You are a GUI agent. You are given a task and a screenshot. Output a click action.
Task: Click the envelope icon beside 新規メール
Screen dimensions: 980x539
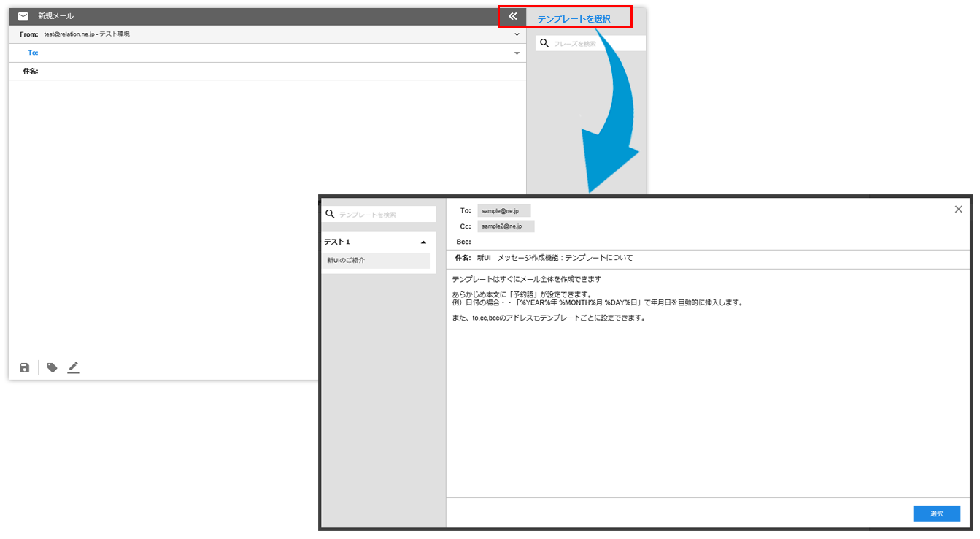click(x=23, y=16)
